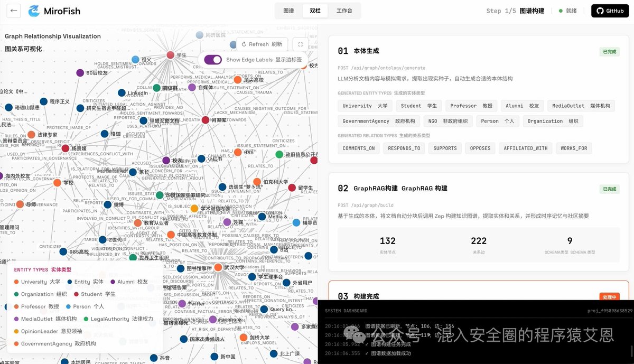Click LegalAuthority 法律权力 legend color dot
The image size is (634, 364).
click(x=86, y=319)
